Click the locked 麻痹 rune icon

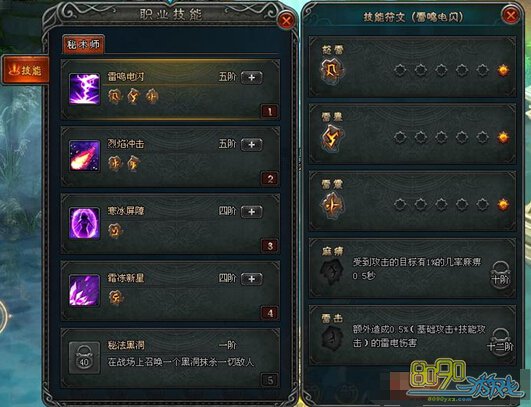(332, 272)
